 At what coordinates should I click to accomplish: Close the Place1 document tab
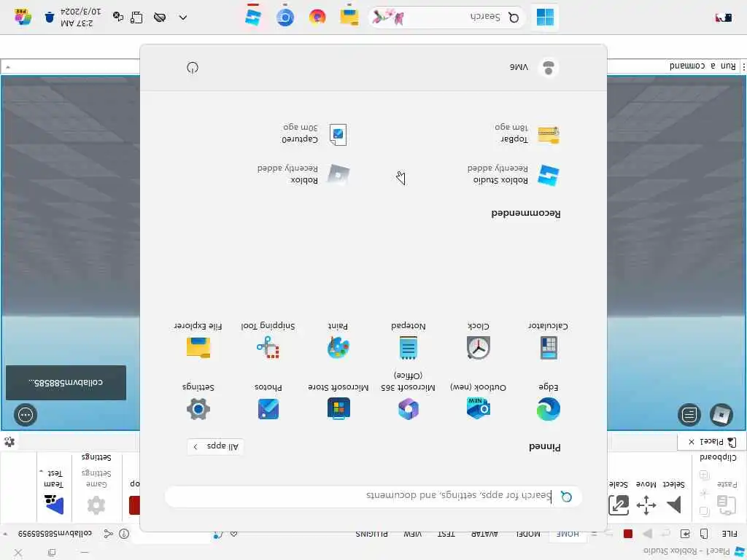pyautogui.click(x=692, y=442)
